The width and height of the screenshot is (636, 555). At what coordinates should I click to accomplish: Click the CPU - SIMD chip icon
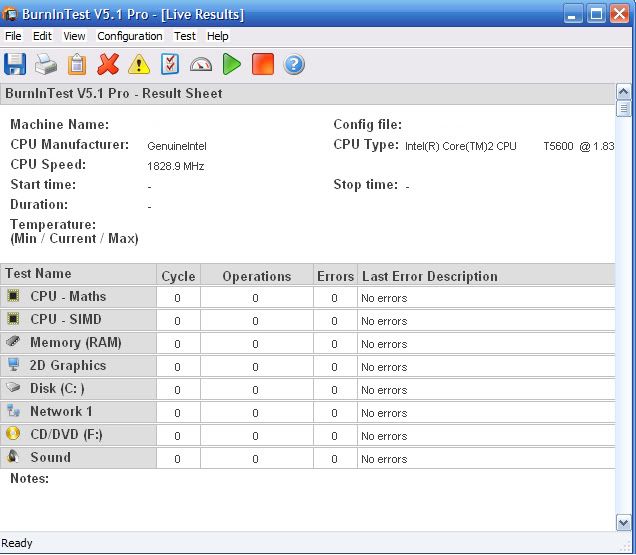pos(13,319)
